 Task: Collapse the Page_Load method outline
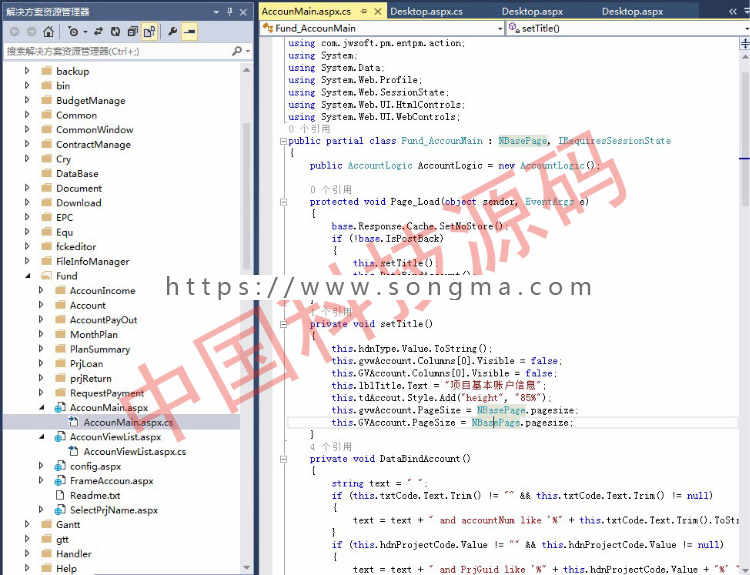(283, 202)
